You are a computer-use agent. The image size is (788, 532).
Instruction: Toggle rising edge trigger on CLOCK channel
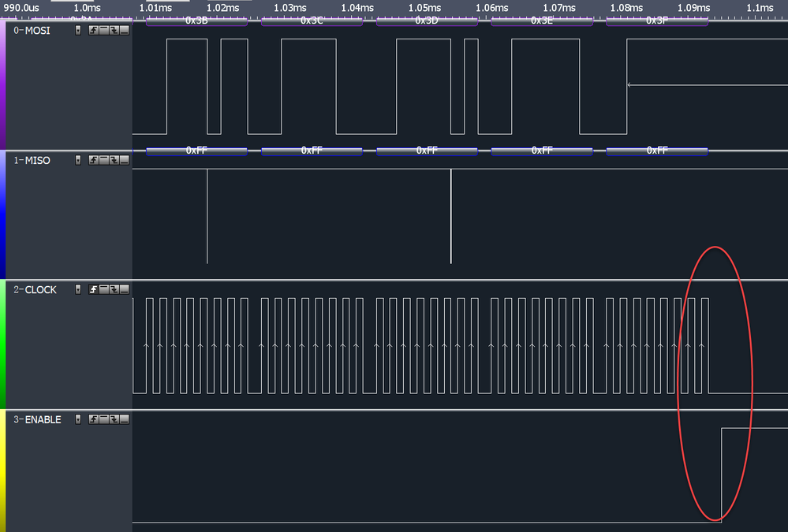(x=94, y=289)
